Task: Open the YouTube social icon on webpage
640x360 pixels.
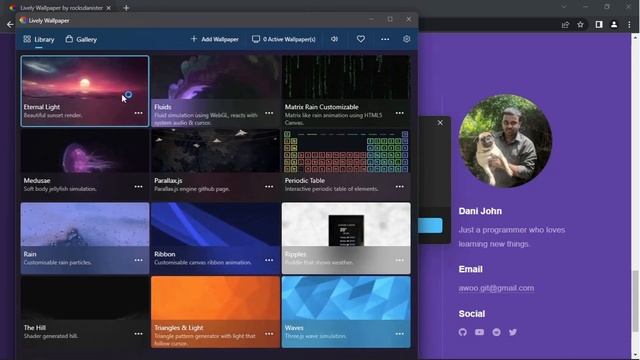Action: 480,332
